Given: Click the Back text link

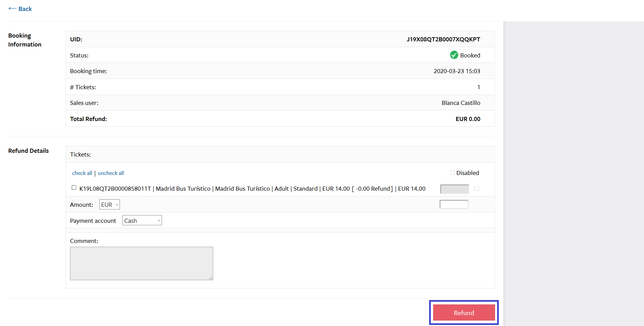Looking at the screenshot, I should (x=25, y=9).
